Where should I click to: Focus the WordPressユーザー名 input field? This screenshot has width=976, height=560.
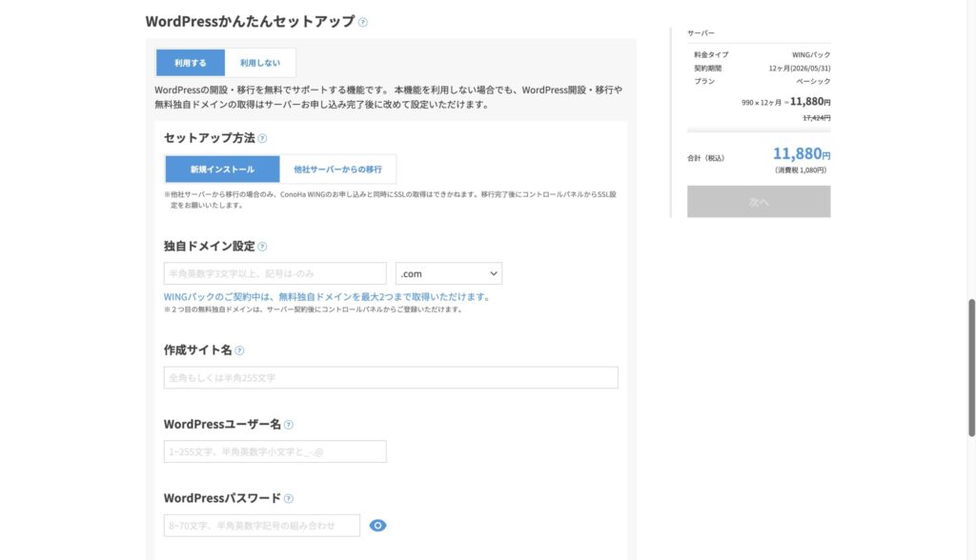point(275,451)
